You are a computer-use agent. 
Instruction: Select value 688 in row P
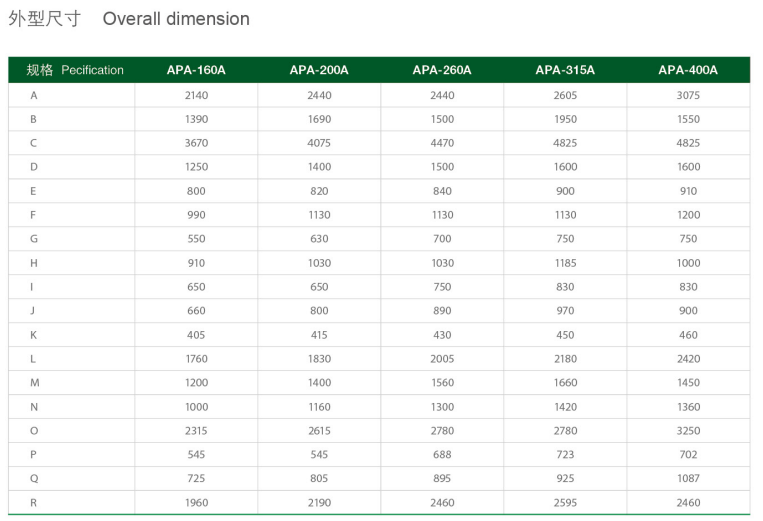[442, 455]
